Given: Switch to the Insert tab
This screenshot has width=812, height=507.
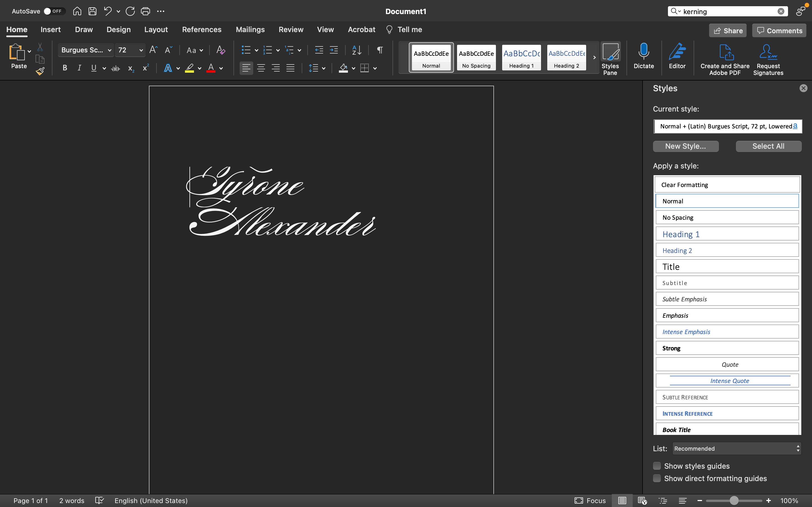Looking at the screenshot, I should pos(51,30).
